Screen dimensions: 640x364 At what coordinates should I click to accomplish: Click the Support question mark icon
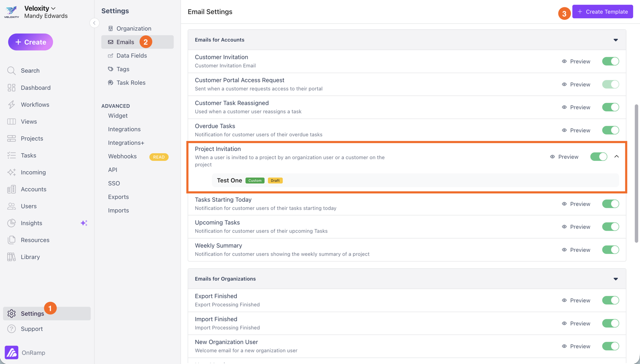11,329
